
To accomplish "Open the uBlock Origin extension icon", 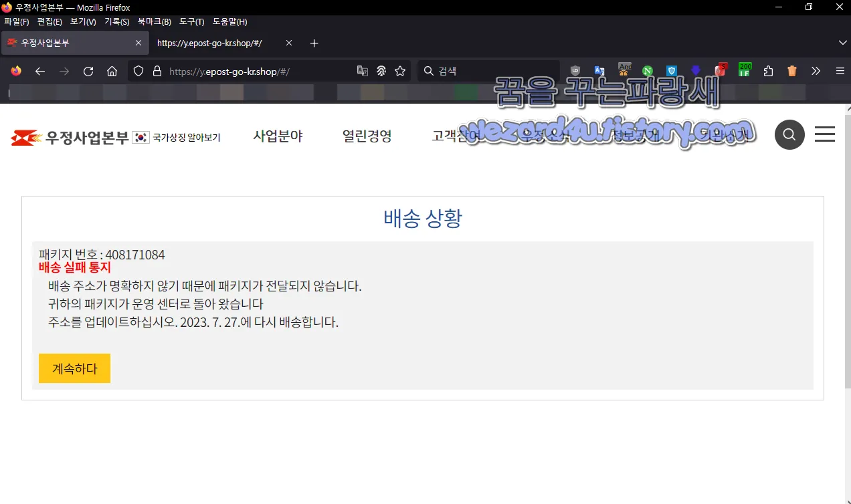I will pos(574,70).
